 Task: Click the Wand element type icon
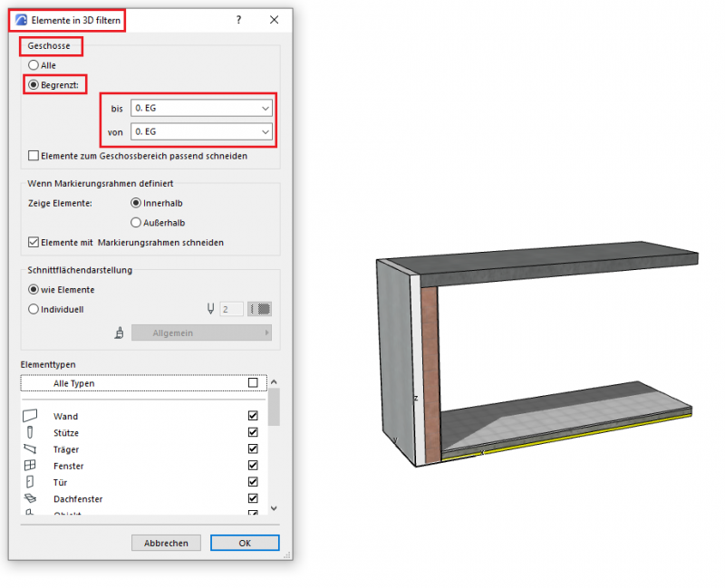click(x=30, y=416)
